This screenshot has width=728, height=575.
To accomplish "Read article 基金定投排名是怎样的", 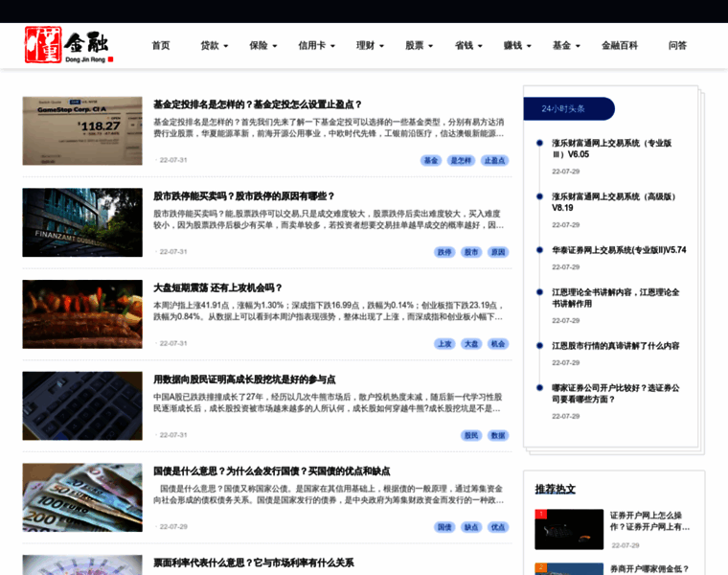I will pos(258,104).
